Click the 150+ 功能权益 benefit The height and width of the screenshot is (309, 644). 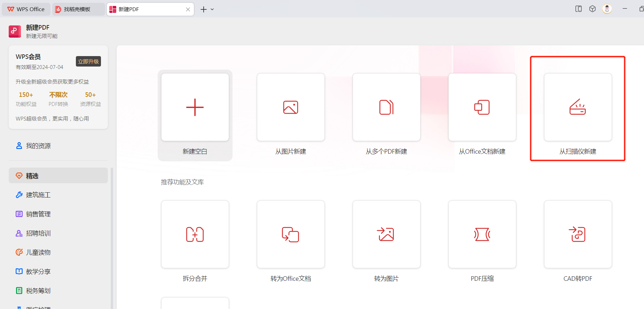point(26,99)
